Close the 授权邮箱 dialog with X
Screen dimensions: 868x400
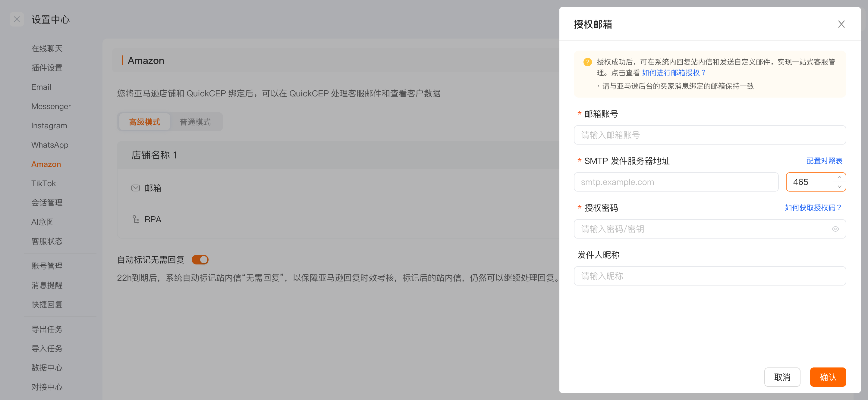841,24
